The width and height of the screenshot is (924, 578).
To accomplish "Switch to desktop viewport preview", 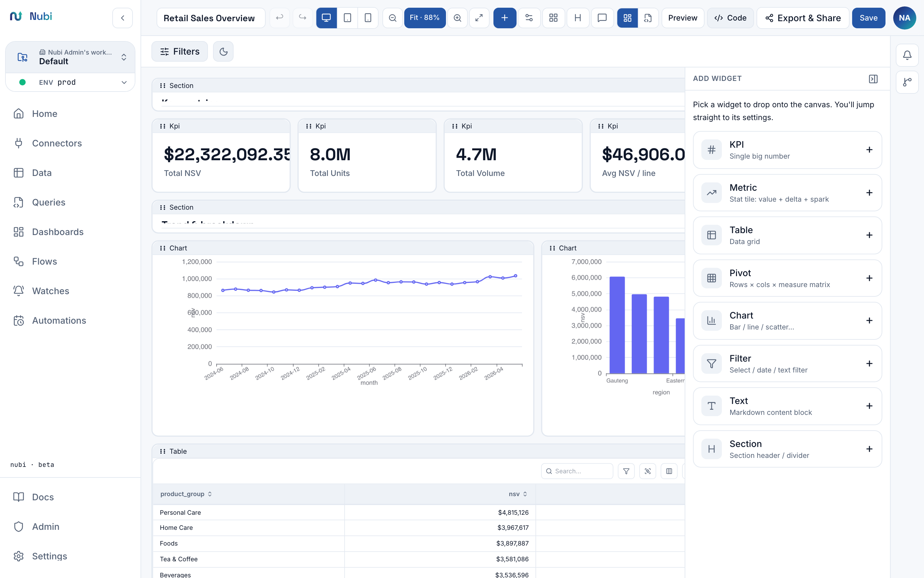I will (x=327, y=18).
